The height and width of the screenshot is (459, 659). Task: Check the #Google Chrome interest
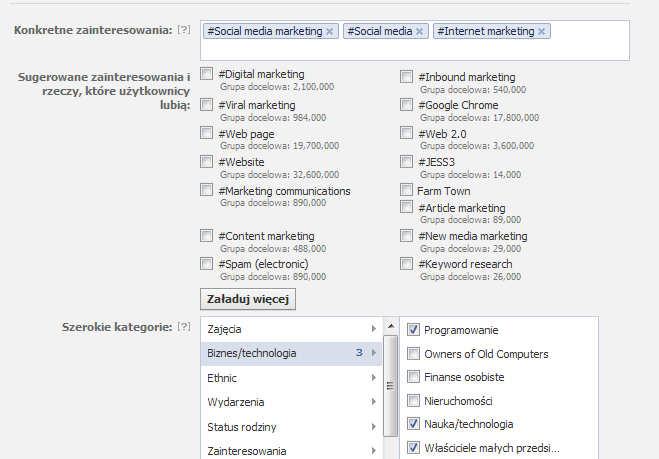click(x=406, y=105)
